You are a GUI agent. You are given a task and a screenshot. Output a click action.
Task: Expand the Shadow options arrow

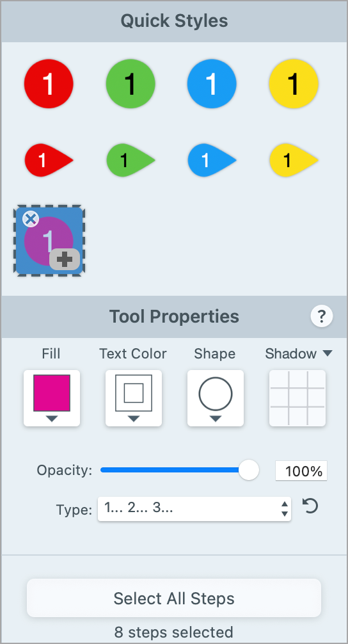[327, 353]
